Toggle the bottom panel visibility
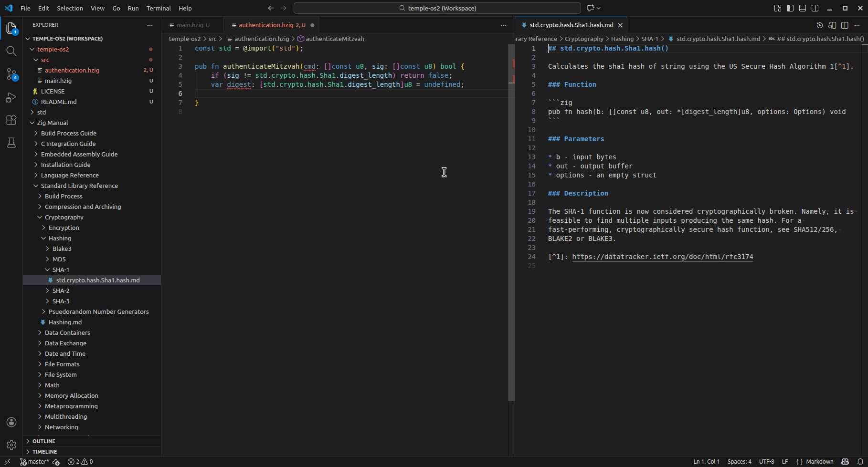 (x=803, y=8)
